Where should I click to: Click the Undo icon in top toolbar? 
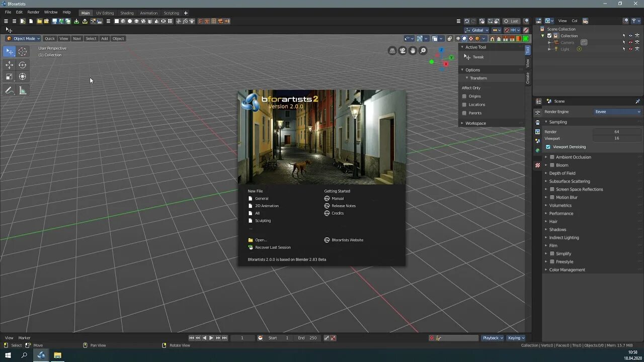[x=466, y=21]
